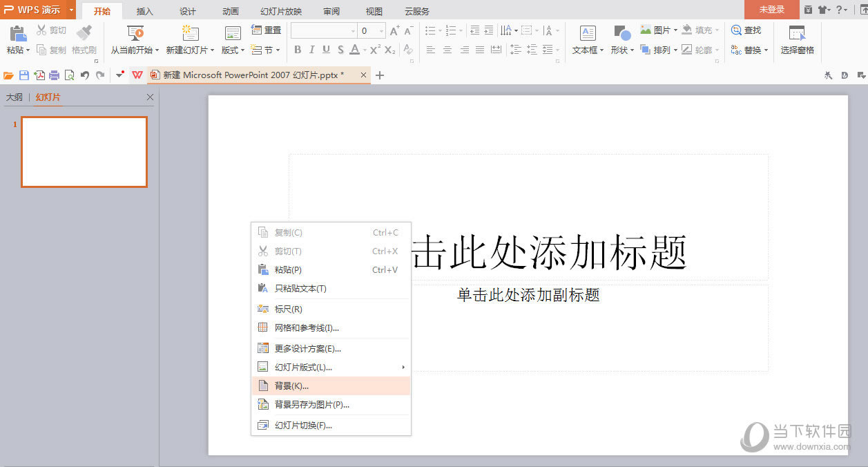Click the Clear Formatting eraser icon
Image resolution: width=868 pixels, height=467 pixels.
tap(408, 50)
